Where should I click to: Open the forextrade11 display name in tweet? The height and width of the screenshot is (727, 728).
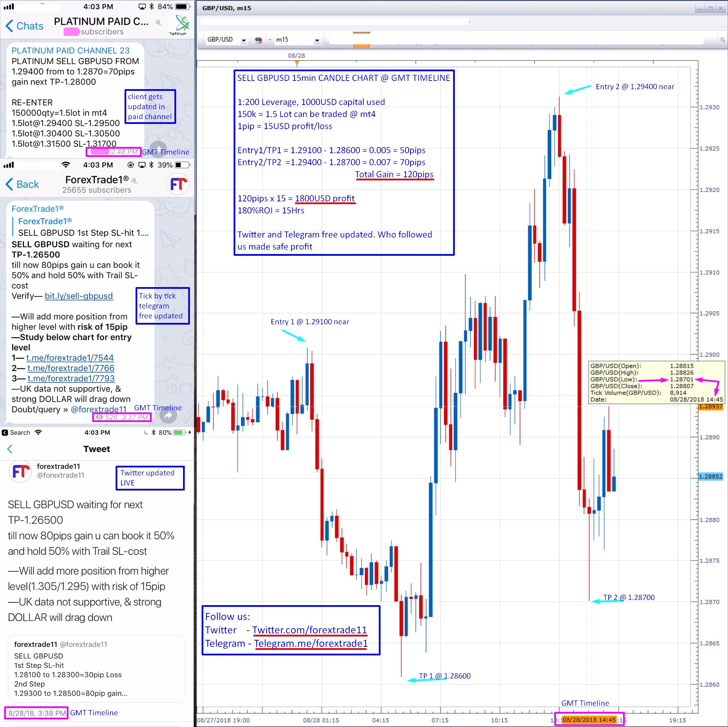click(x=58, y=466)
